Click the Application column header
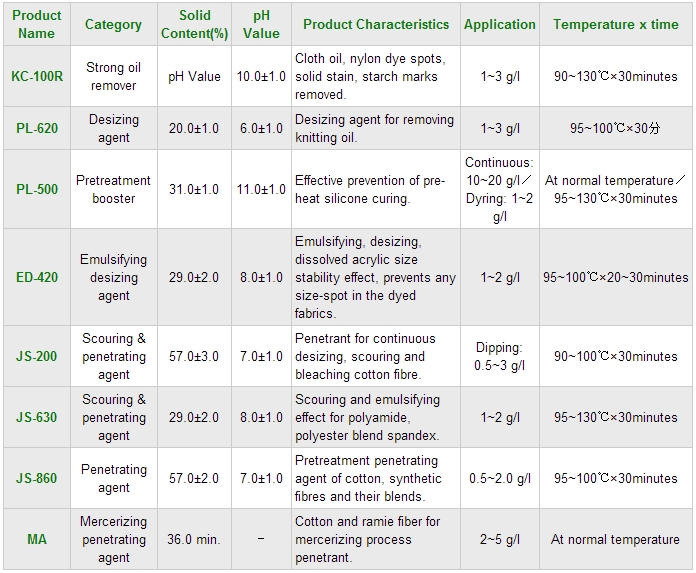This screenshot has height=573, width=696. 499,24
